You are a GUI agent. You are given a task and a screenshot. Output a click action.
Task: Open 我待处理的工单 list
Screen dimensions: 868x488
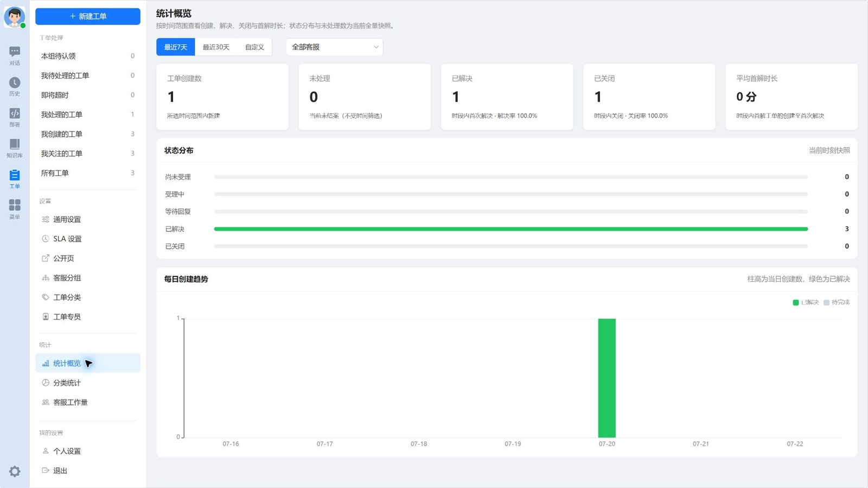tap(88, 75)
